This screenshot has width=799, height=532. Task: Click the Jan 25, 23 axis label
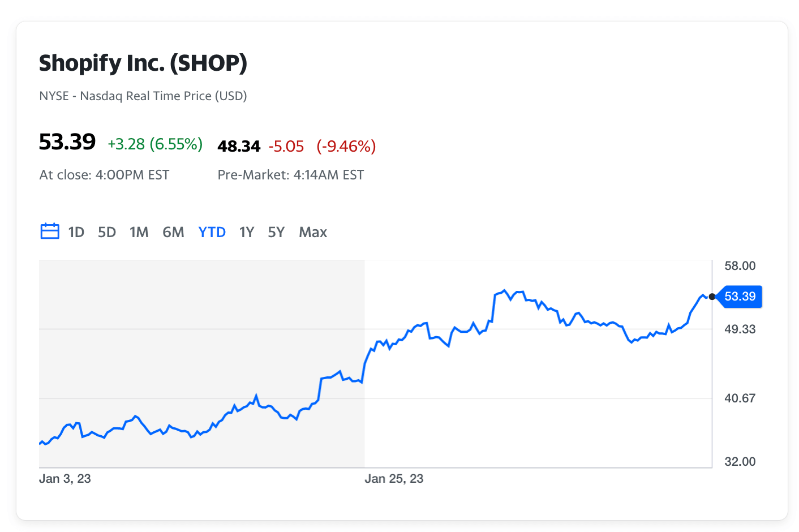click(394, 479)
